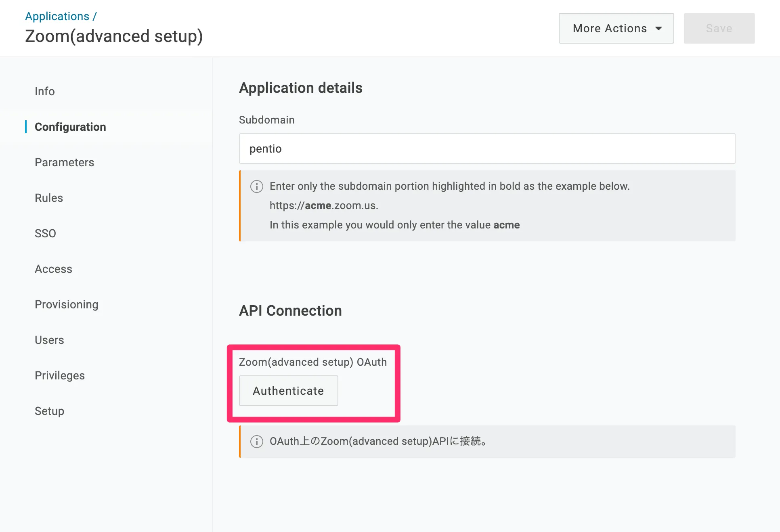Navigate to the Access tab
This screenshot has height=532, width=780.
point(53,269)
